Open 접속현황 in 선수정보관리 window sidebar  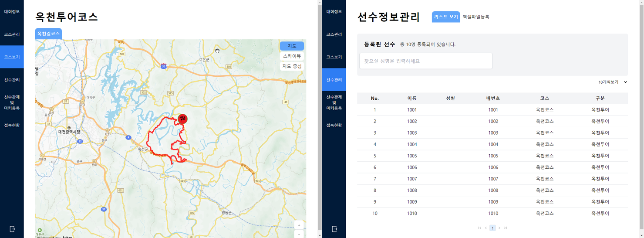coord(334,125)
